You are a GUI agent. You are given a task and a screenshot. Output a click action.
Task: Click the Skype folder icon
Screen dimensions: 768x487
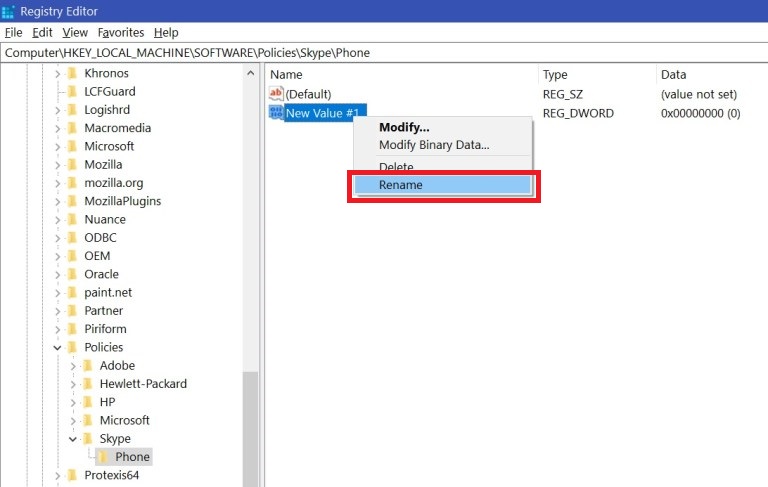tap(88, 439)
